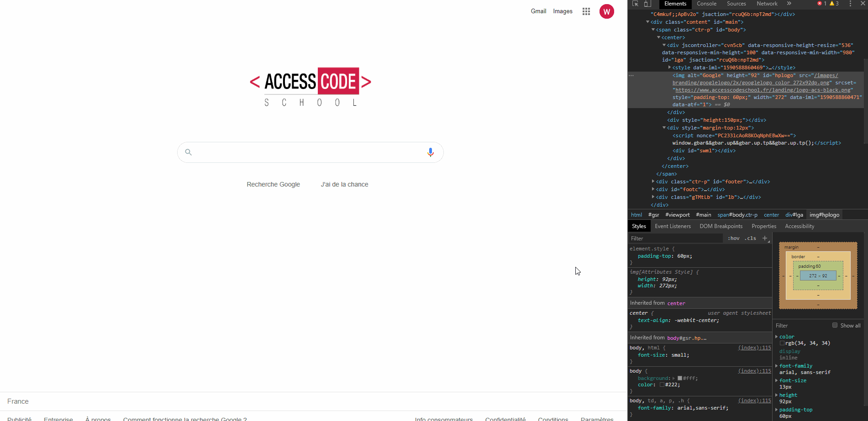Viewport: 868px width, 421px height.
Task: Enable Show all computed properties
Action: pyautogui.click(x=835, y=325)
